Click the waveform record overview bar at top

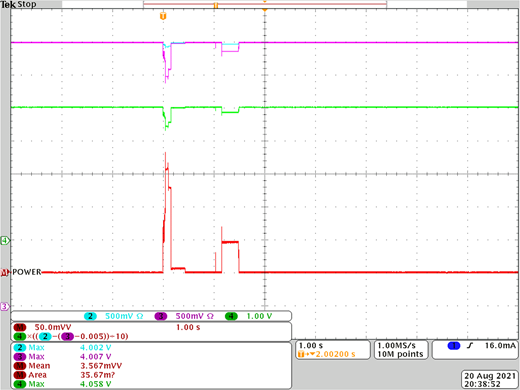tap(265, 4)
